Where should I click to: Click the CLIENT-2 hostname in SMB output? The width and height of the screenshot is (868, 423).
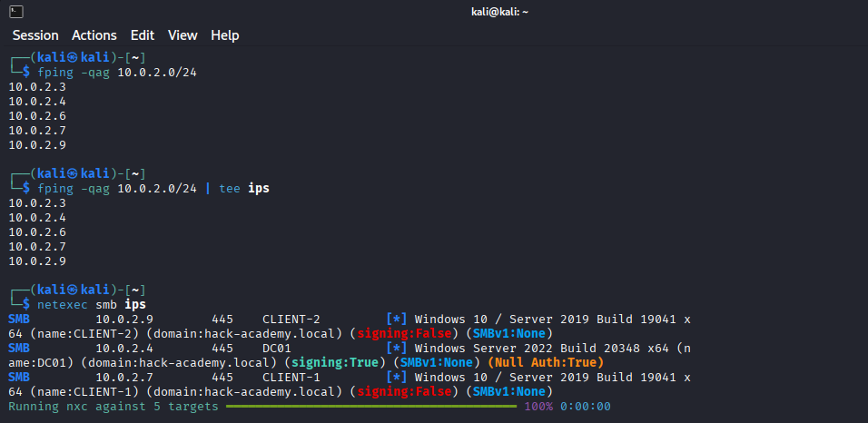point(291,320)
